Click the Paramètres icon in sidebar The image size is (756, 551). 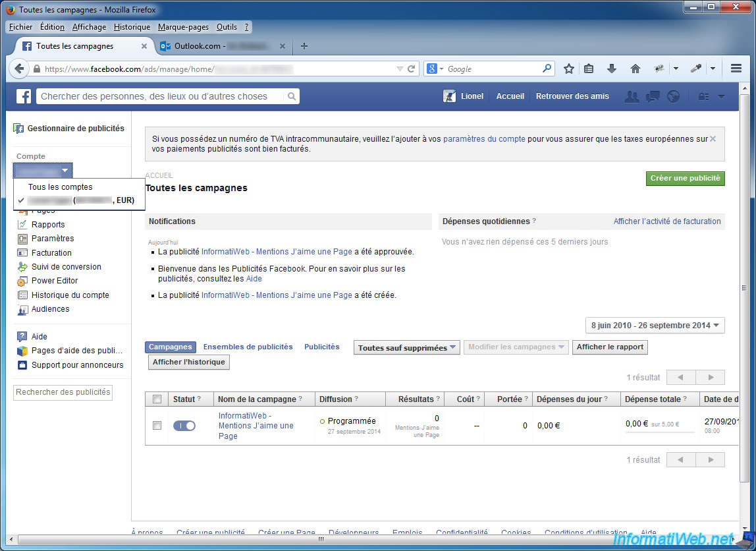tap(22, 239)
